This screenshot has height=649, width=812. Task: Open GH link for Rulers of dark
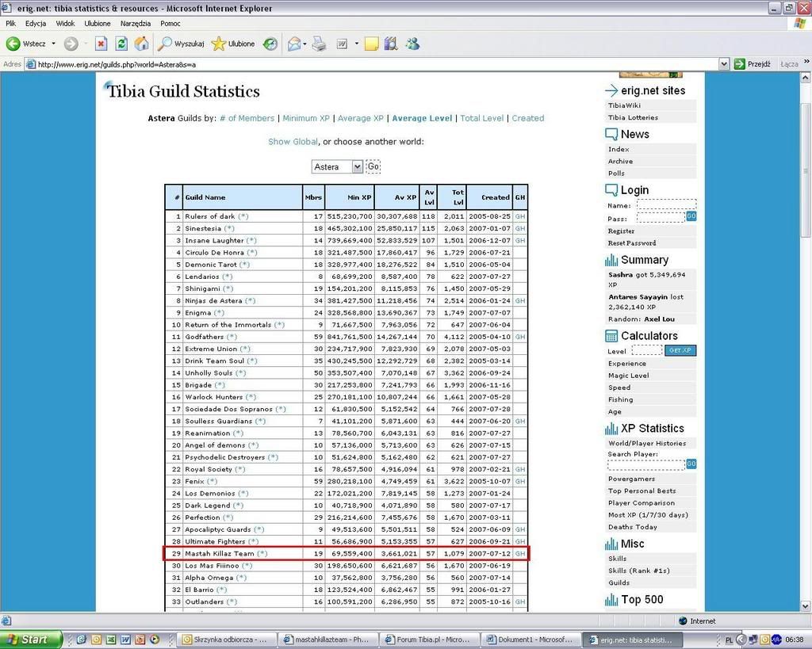tap(520, 216)
